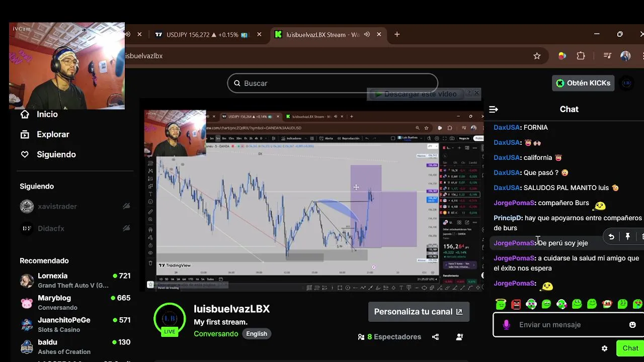Insert the sixth quick emote, a green frog face
Image resolution: width=644 pixels, height=362 pixels.
click(577, 304)
